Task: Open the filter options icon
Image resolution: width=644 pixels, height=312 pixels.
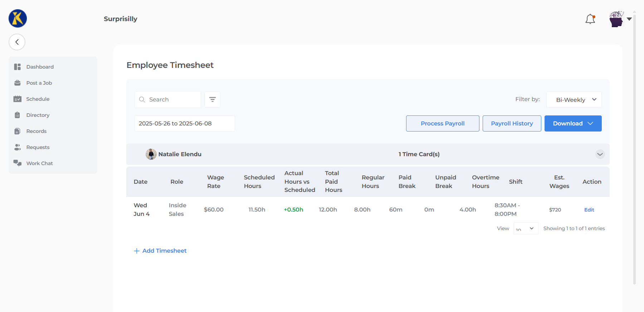Action: click(x=212, y=100)
